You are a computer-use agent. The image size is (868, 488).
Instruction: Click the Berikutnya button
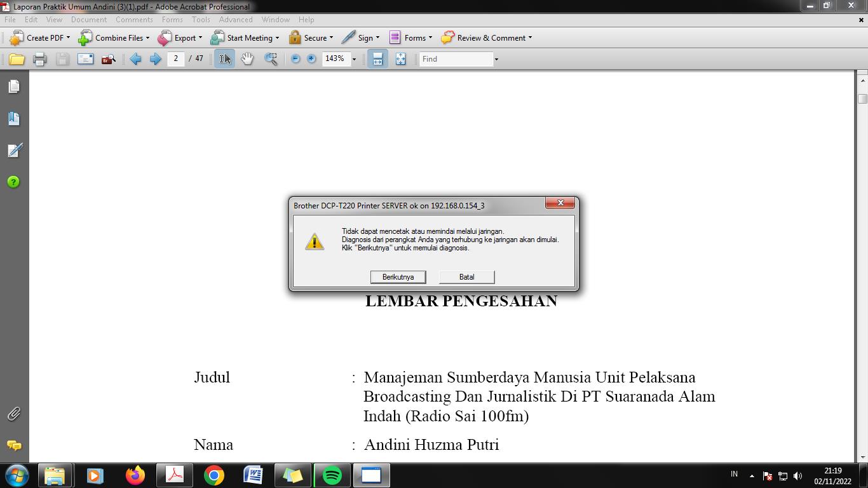tap(398, 277)
